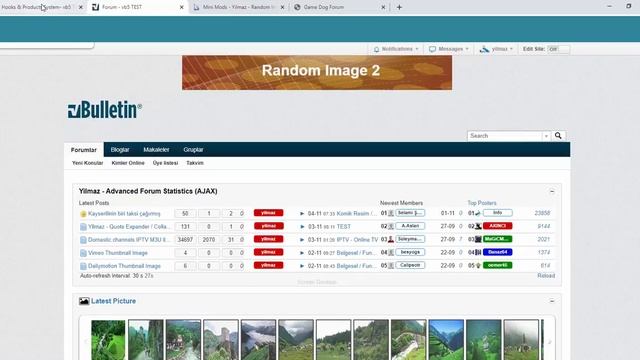This screenshot has width=640, height=360.
Task: Open the Bloglar tab
Action: [x=120, y=150]
